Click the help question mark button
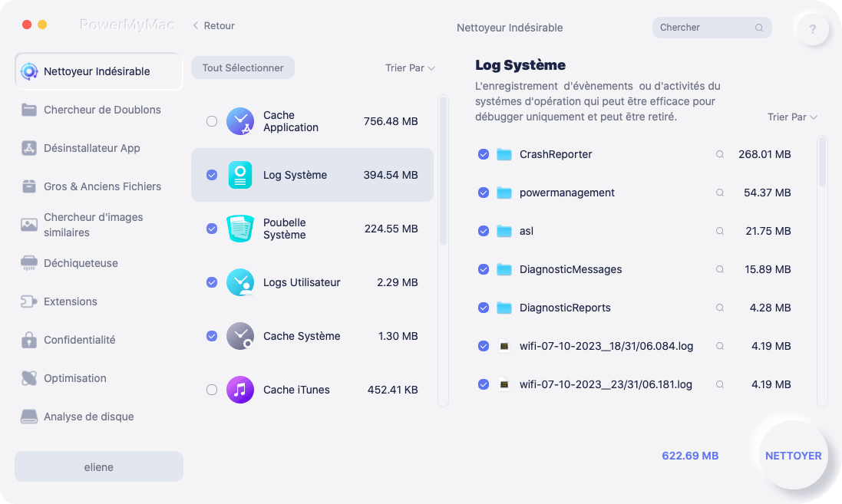The image size is (842, 504). (x=813, y=29)
